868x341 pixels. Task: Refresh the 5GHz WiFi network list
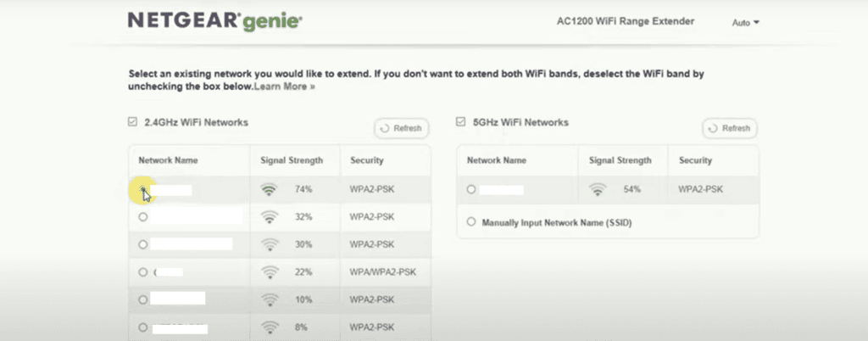click(730, 128)
